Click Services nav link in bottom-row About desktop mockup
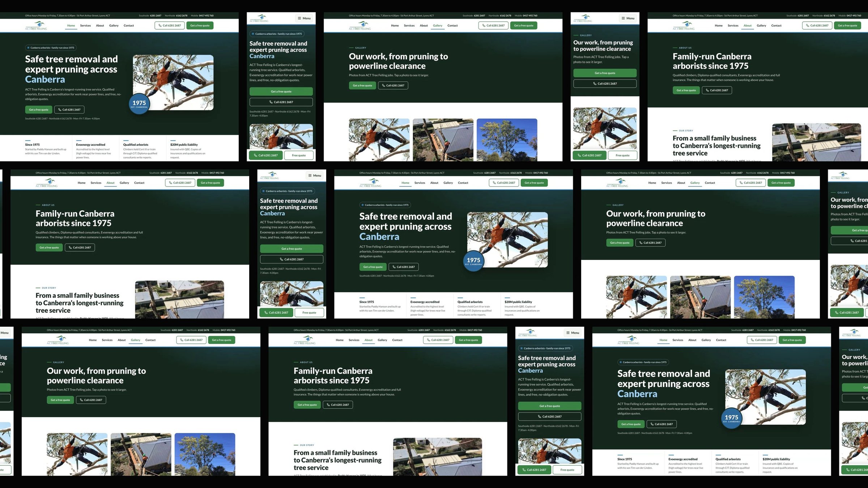This screenshot has width=868, height=488. (354, 340)
